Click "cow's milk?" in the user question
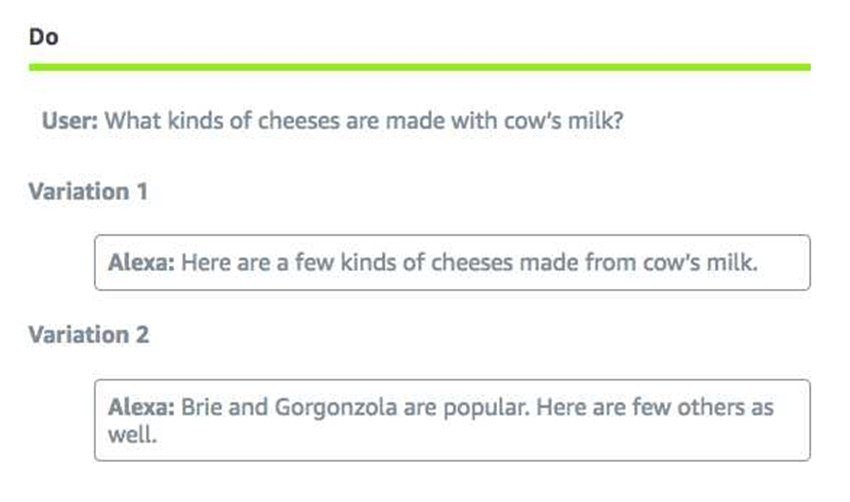Viewport: 850px width, 502px height. point(563,120)
